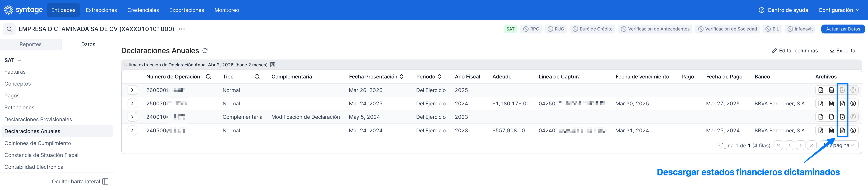Open payment dollar icon for Mar 24, 2025 row
The image size is (868, 190).
[853, 103]
